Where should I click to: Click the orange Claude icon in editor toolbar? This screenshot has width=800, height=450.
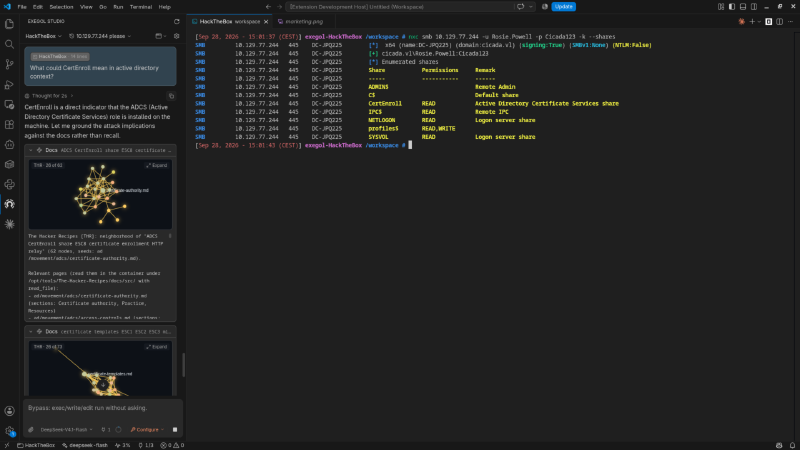[x=741, y=21]
